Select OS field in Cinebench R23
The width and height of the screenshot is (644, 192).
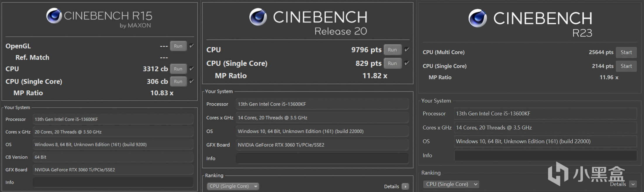pyautogui.click(x=545, y=142)
